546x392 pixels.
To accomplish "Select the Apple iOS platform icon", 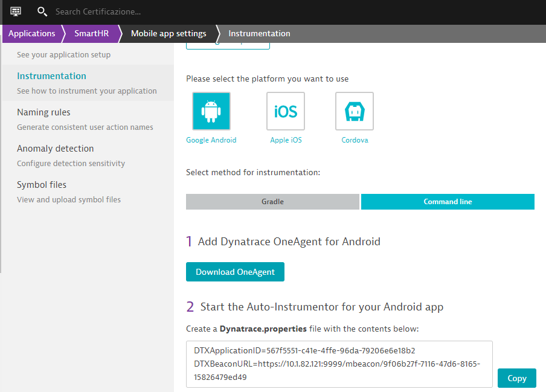I will tap(286, 111).
